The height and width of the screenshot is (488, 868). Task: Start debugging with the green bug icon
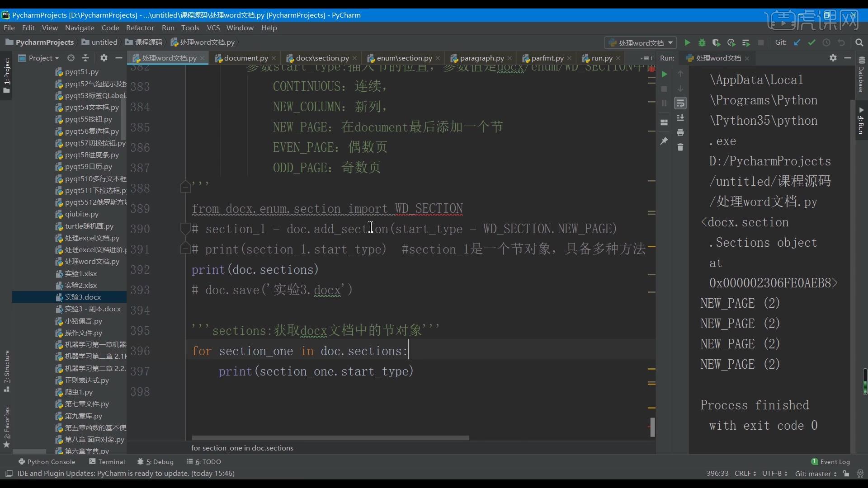point(702,42)
